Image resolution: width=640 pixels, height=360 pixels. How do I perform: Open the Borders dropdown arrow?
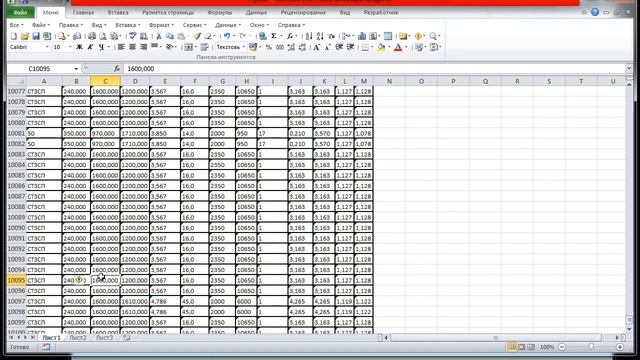click(x=372, y=48)
